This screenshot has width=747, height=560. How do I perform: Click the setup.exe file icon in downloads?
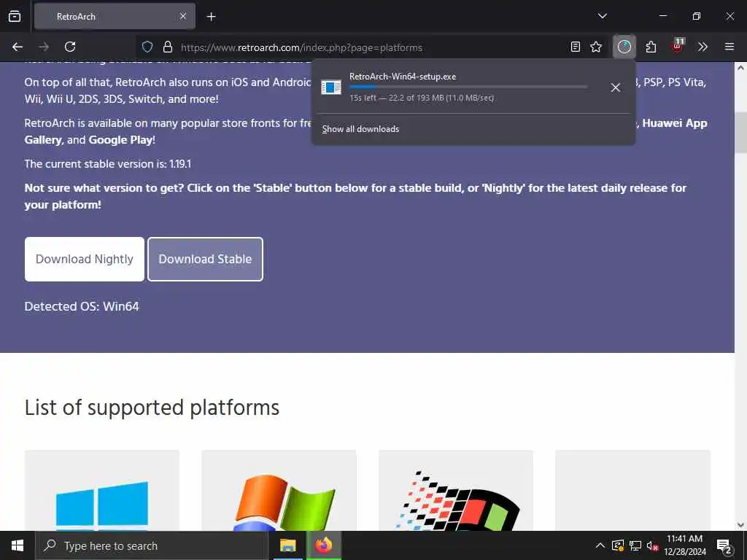click(331, 87)
